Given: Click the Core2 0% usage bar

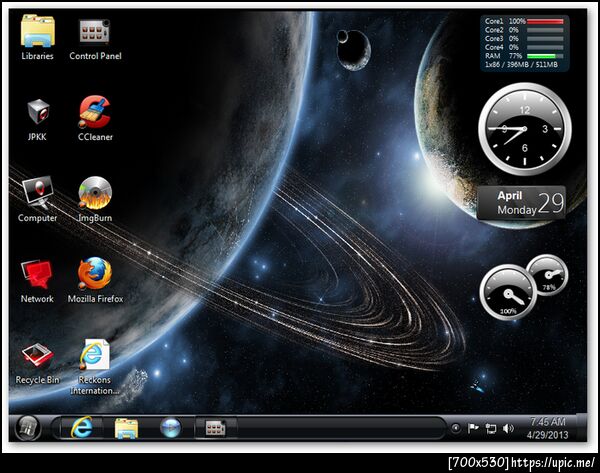Looking at the screenshot, I should 545,30.
